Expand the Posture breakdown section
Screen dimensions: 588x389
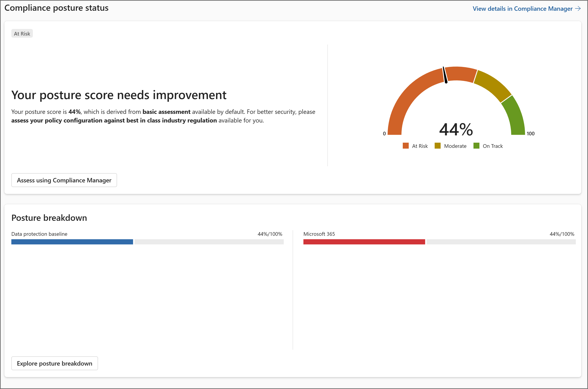click(49, 218)
